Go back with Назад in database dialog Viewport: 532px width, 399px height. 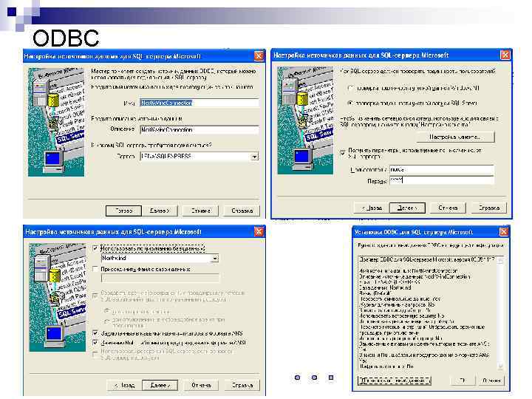124,386
